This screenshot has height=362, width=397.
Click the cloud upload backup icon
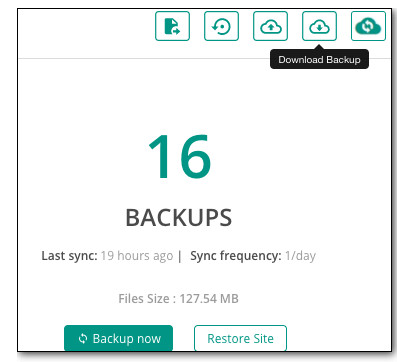270,26
